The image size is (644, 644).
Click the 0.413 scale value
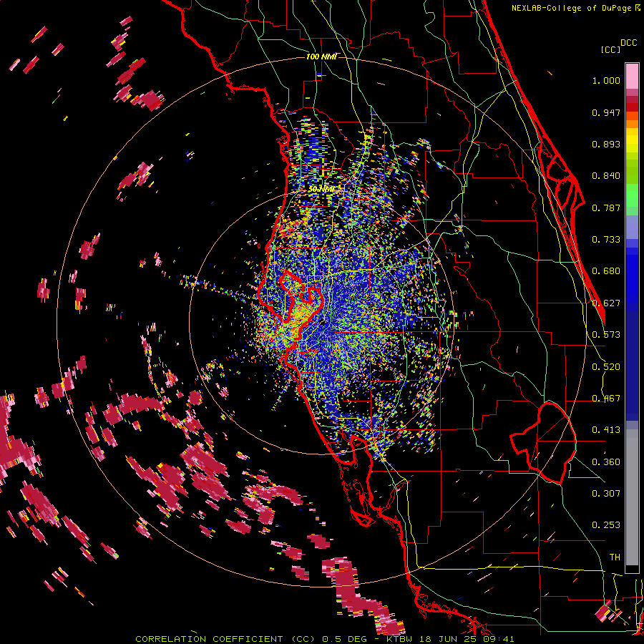pos(606,430)
